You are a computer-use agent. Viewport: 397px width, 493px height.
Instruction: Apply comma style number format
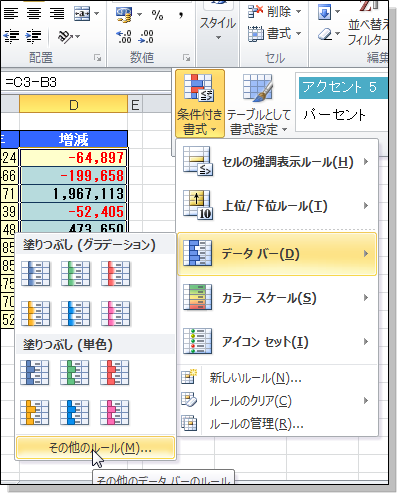coord(181,15)
